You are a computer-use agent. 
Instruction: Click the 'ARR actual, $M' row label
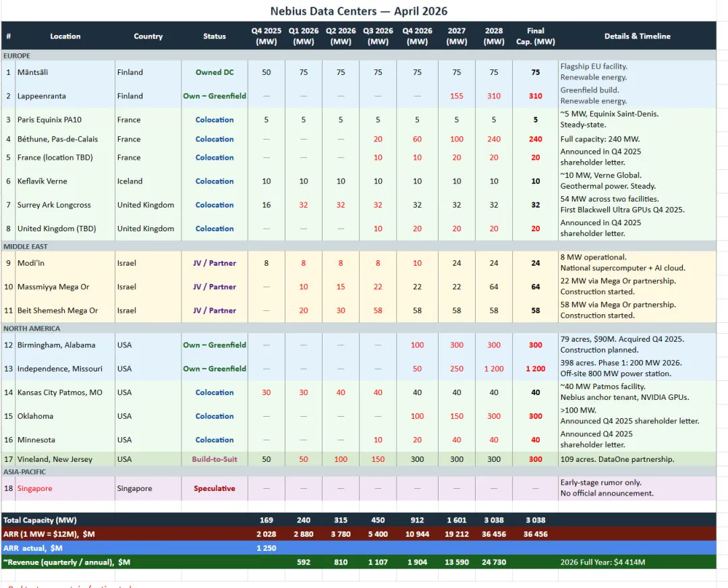click(x=32, y=548)
